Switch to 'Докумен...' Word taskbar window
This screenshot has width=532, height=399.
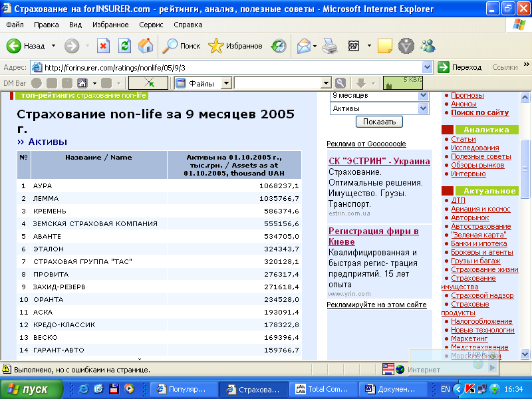393,389
